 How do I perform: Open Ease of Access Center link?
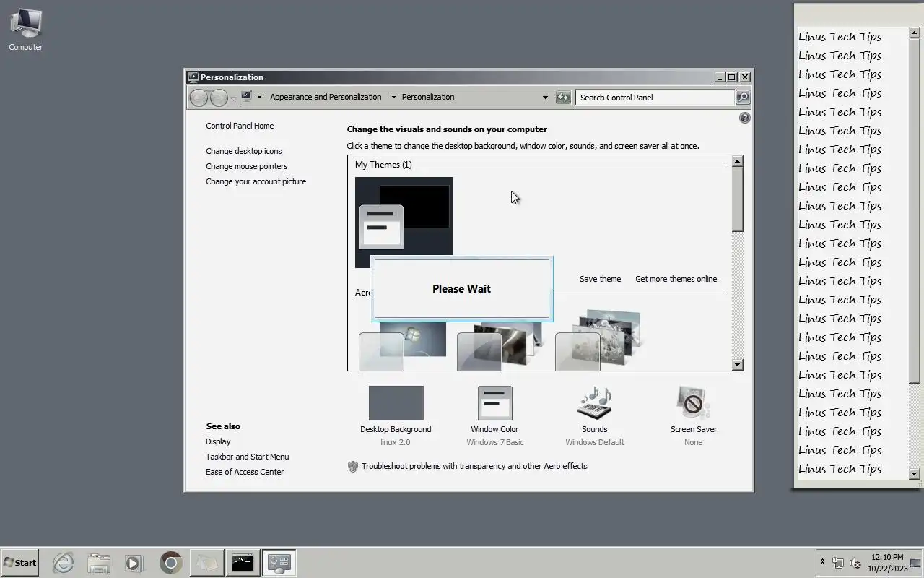245,472
